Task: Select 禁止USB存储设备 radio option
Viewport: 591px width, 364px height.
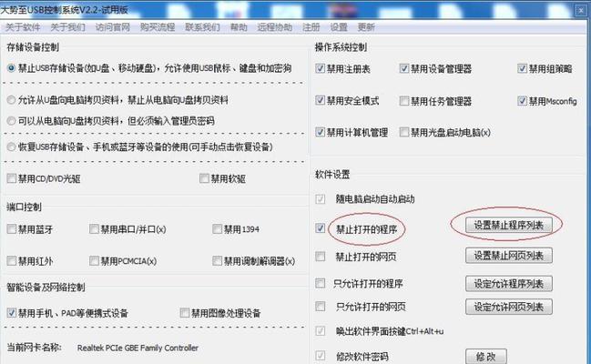Action: (11, 68)
